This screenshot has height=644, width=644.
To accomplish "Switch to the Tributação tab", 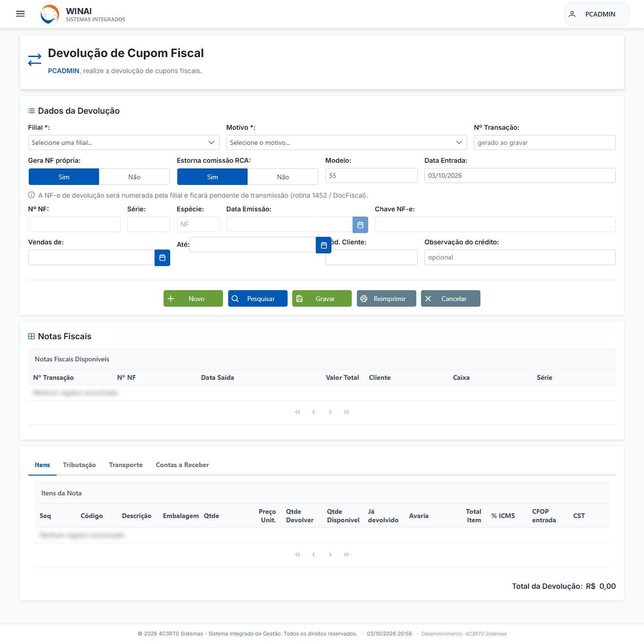I will (79, 465).
